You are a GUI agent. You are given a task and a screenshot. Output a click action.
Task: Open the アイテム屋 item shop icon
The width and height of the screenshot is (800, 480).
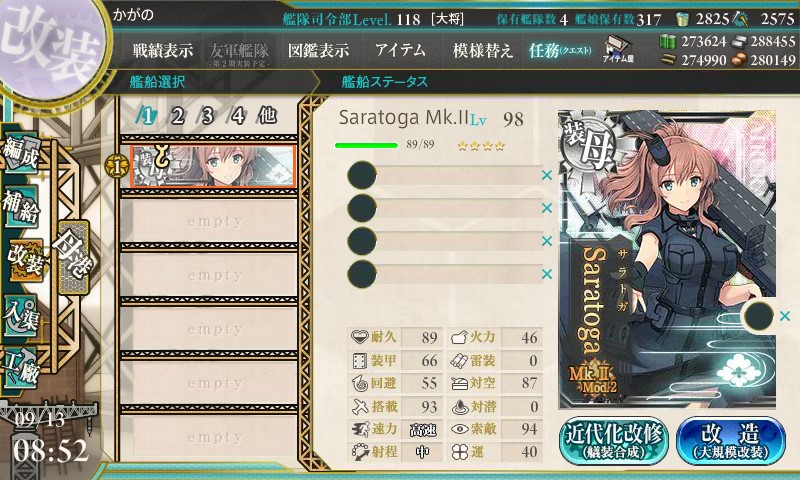tap(618, 49)
